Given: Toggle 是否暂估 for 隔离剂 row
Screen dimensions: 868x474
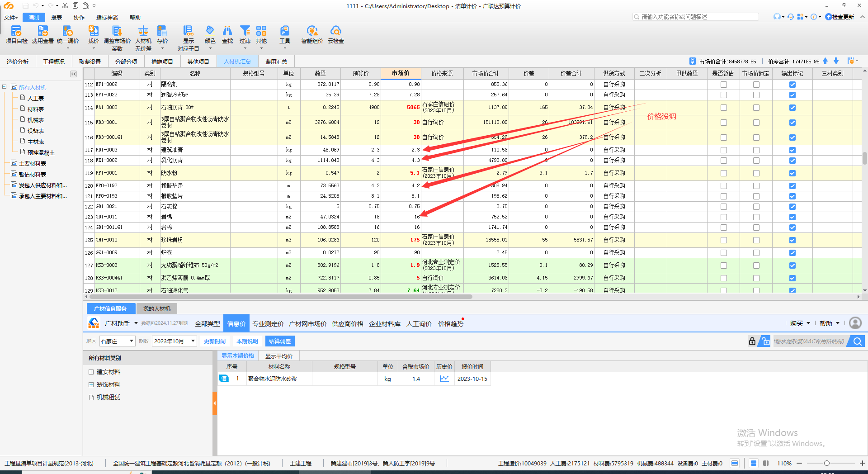Looking at the screenshot, I should coord(724,85).
